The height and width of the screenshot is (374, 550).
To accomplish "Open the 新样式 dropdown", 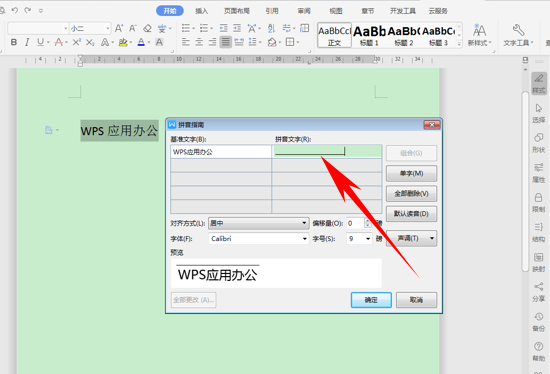I will [479, 35].
